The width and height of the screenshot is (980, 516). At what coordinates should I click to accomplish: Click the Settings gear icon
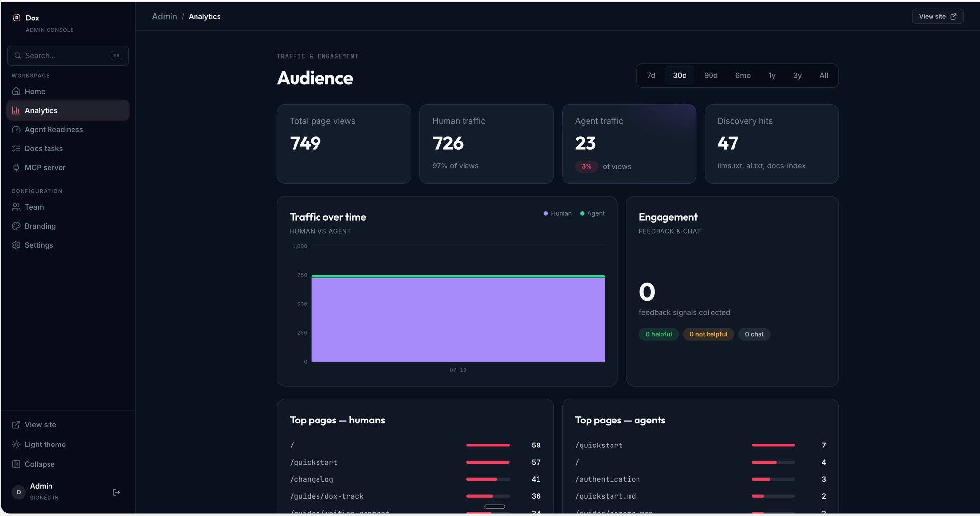tap(16, 245)
